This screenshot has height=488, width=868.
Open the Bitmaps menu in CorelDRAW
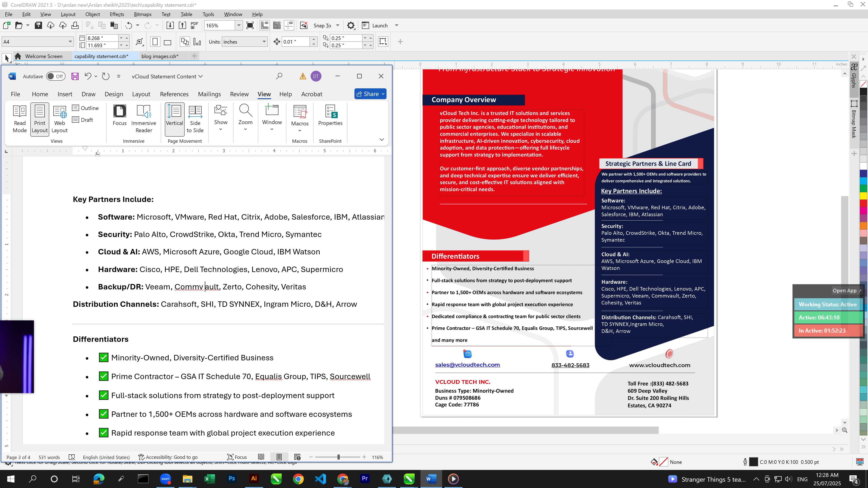pos(143,14)
